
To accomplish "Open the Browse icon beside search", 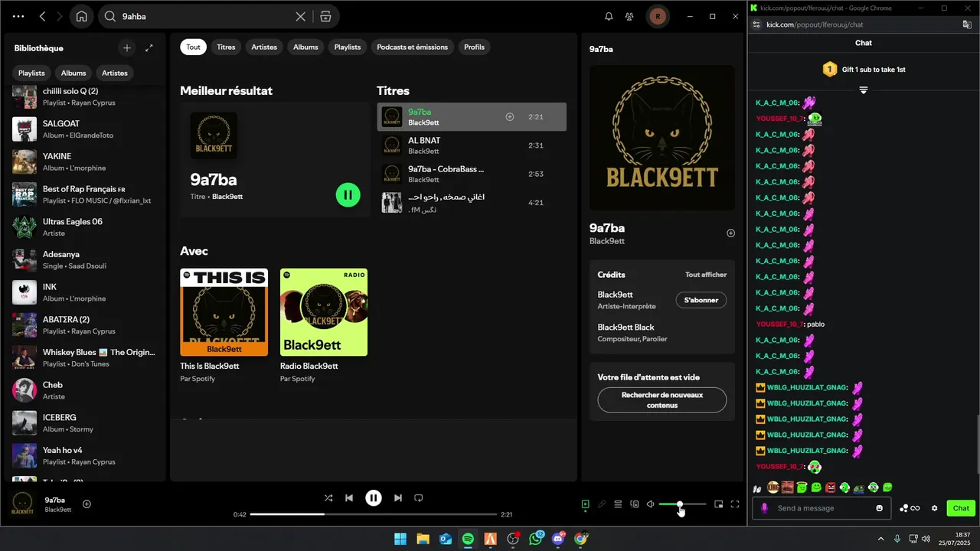I will click(325, 16).
